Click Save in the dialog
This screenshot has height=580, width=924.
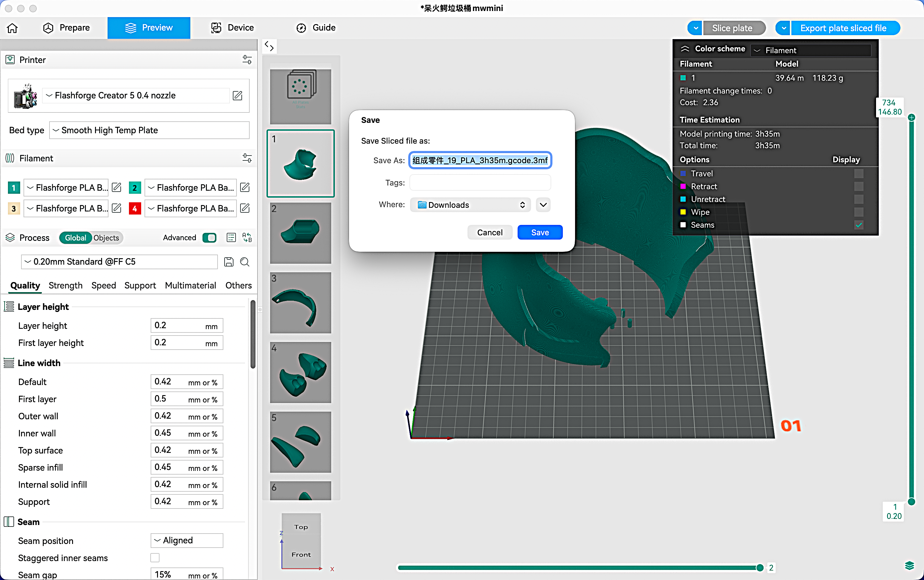[x=540, y=233]
